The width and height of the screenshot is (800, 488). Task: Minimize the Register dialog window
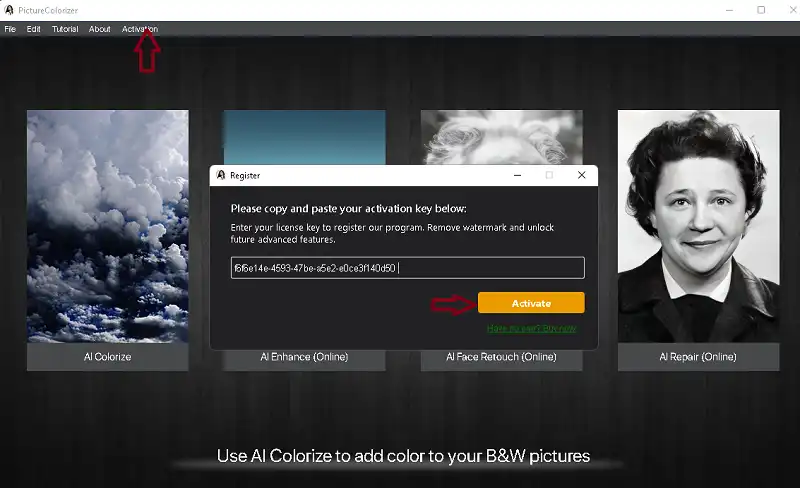point(517,175)
